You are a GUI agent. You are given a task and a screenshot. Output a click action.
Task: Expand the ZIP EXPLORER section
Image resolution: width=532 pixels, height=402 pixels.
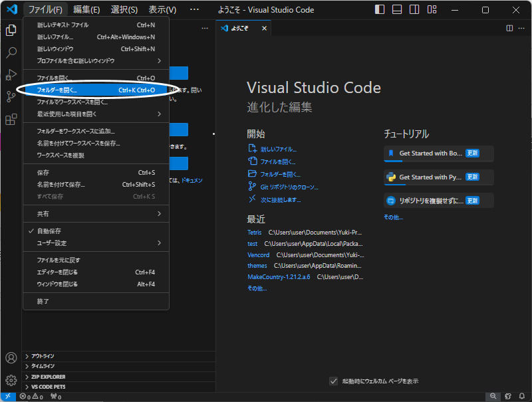[53, 376]
